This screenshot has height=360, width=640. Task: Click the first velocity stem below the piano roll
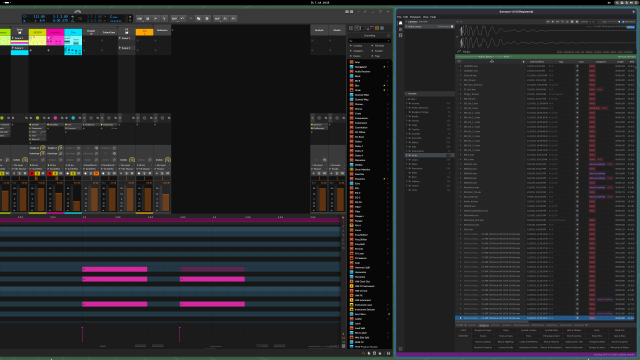pos(82,334)
